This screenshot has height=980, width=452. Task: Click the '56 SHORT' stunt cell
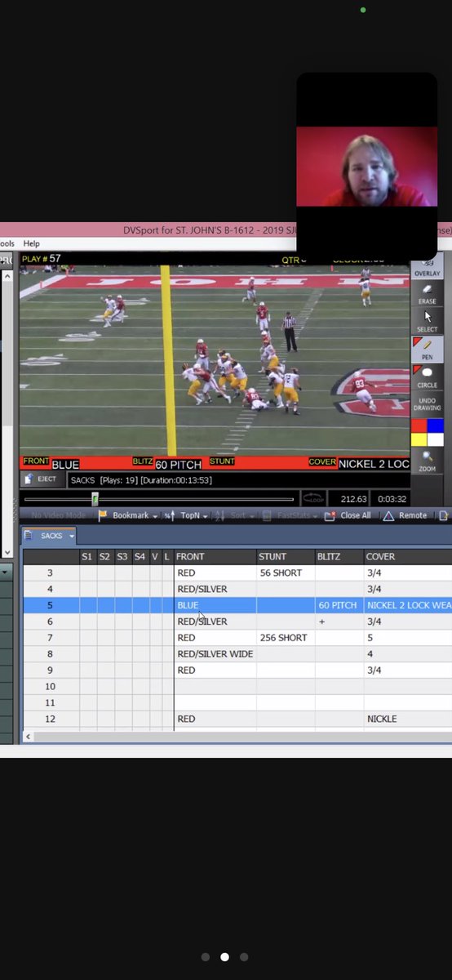tap(286, 572)
